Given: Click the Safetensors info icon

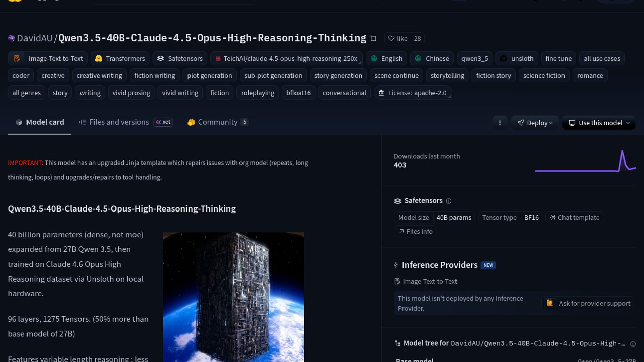Looking at the screenshot, I should [x=449, y=201].
